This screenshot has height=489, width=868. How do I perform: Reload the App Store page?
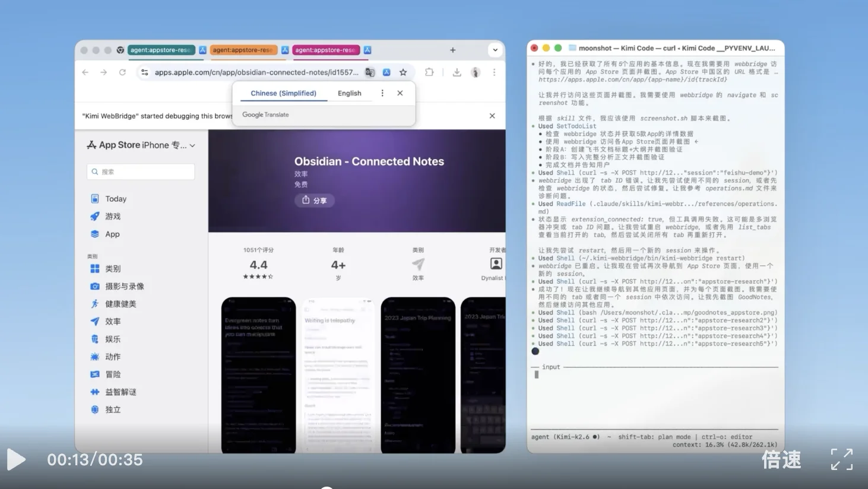tap(122, 72)
